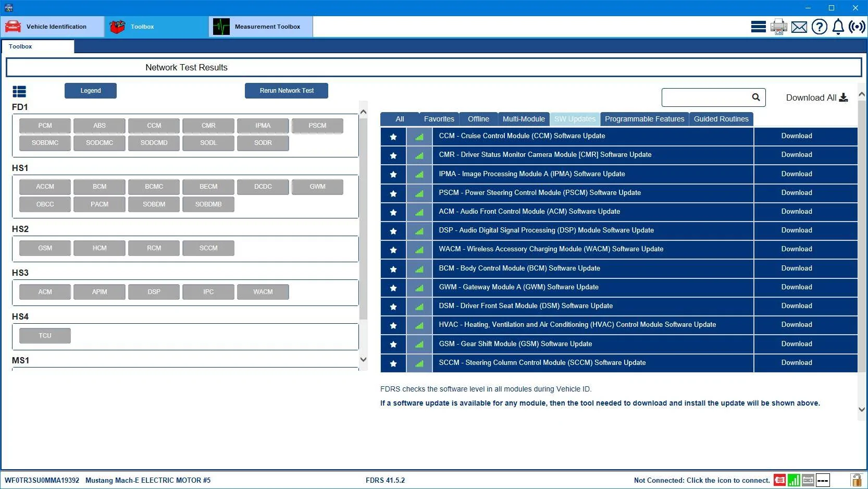Favorite the ACM Software Update star
The width and height of the screenshot is (868, 489).
click(393, 212)
